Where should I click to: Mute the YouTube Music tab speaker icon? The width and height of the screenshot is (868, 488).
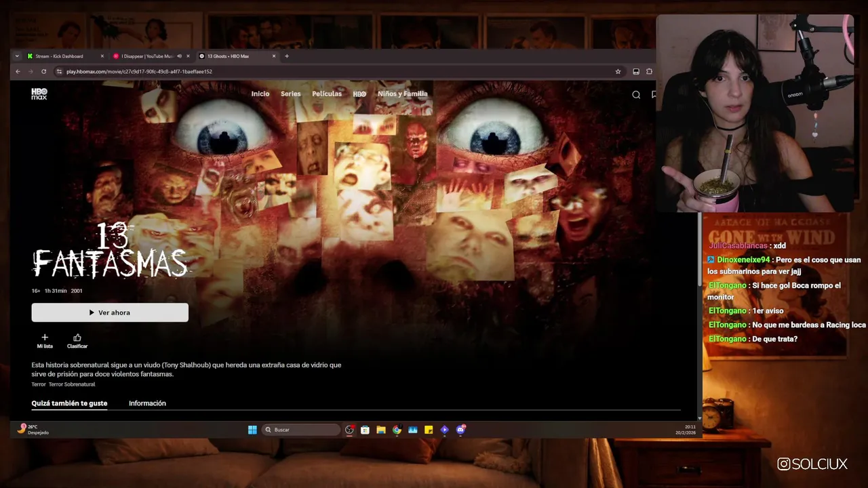pyautogui.click(x=179, y=56)
